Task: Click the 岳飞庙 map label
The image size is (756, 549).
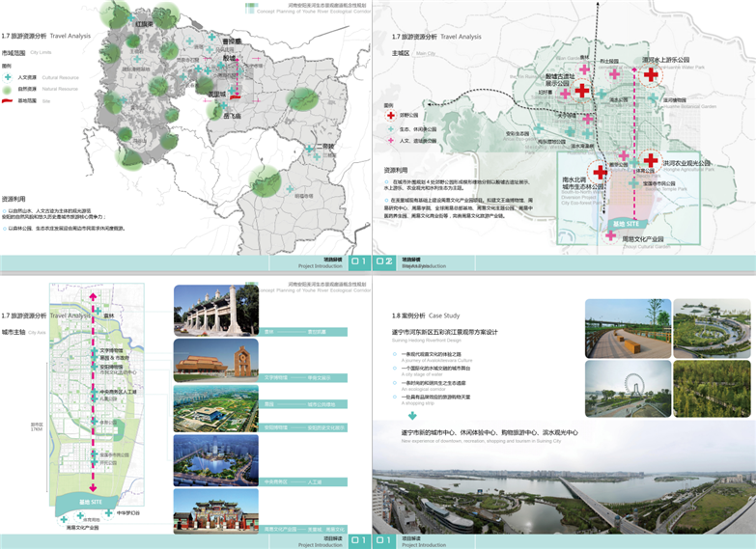Action: pos(232,116)
